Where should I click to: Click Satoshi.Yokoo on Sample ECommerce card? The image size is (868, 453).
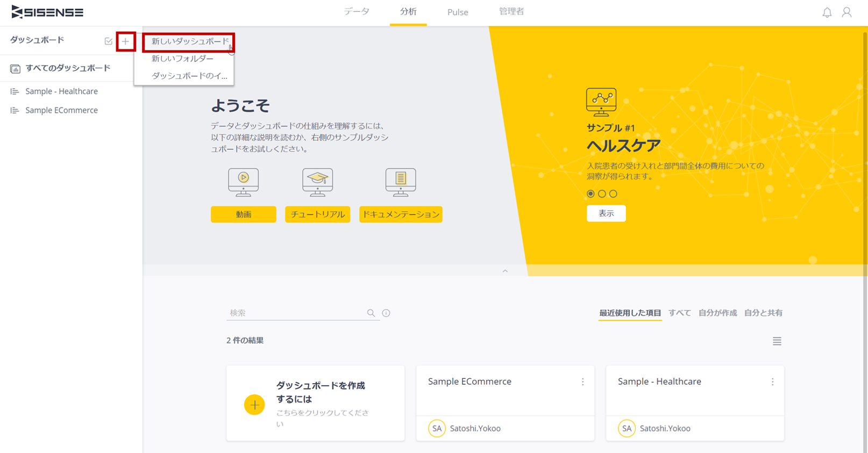475,429
